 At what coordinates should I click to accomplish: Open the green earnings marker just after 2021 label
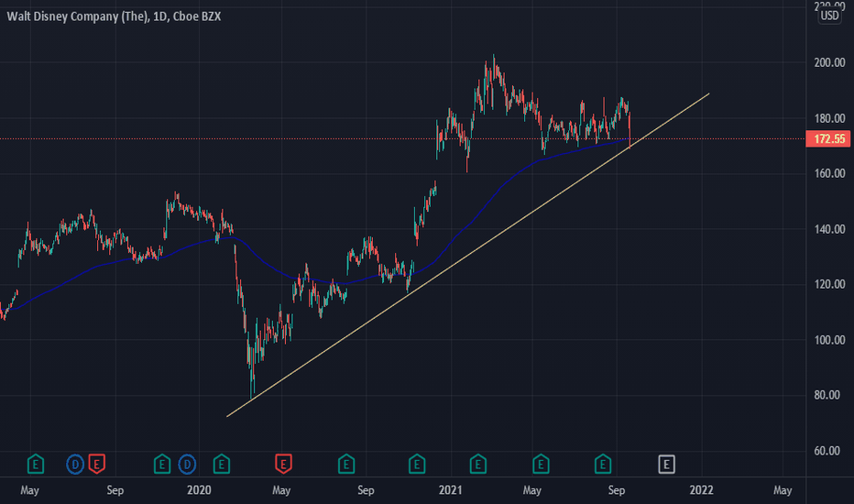click(x=477, y=465)
